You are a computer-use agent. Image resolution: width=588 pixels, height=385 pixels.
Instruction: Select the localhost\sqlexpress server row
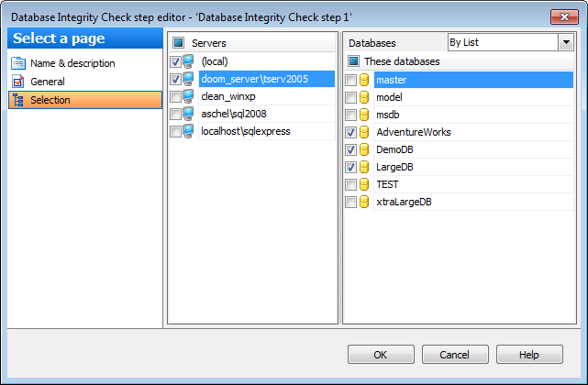(x=252, y=131)
